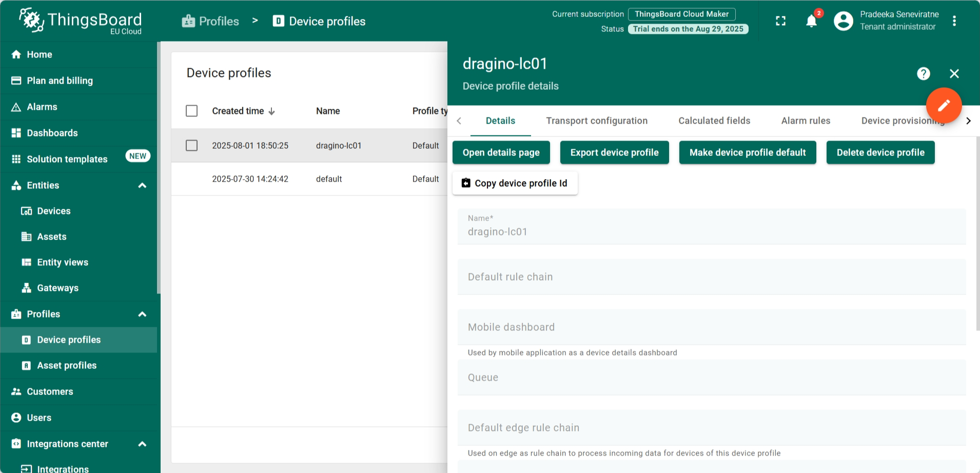Close the dragino-lc01 details panel
Screen dimensions: 980x473
(x=954, y=74)
